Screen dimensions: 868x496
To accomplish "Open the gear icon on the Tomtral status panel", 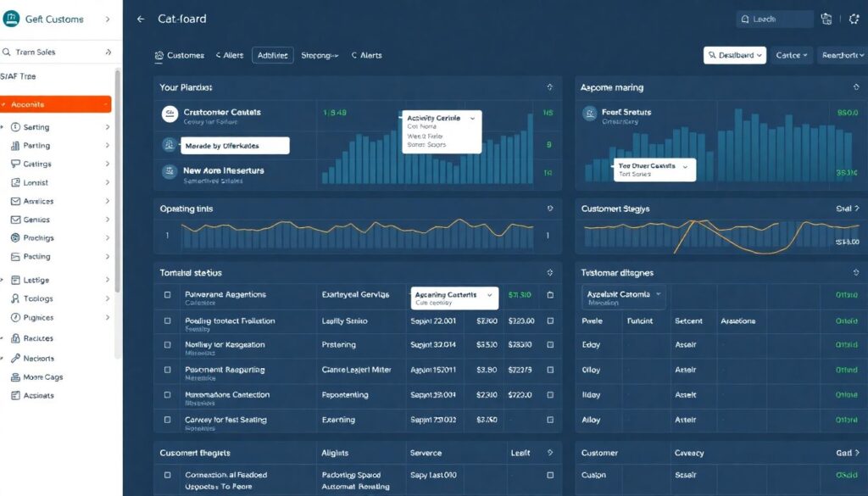I will (548, 272).
